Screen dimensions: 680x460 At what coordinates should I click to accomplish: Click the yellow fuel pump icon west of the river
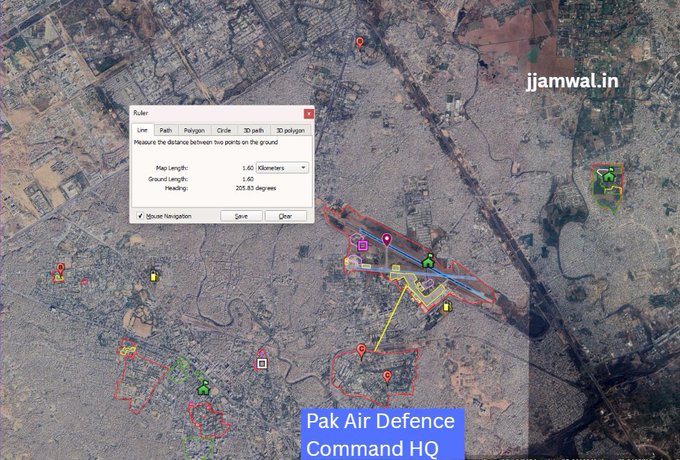pos(153,276)
